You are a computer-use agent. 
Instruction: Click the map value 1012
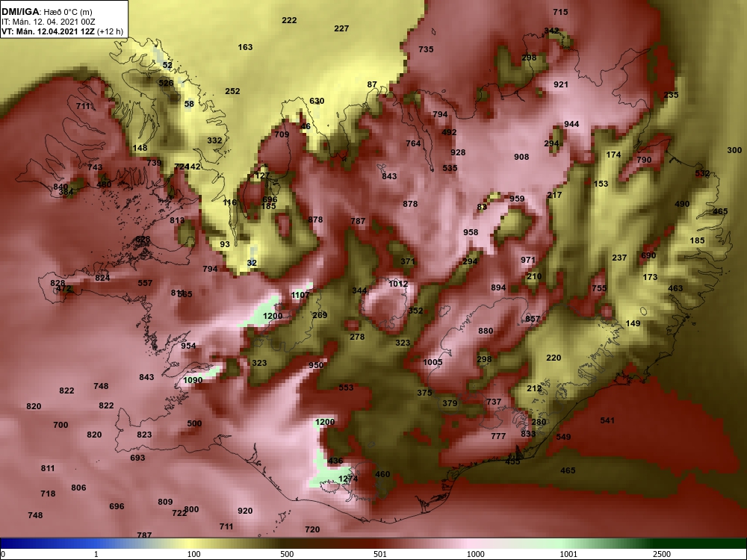point(398,284)
